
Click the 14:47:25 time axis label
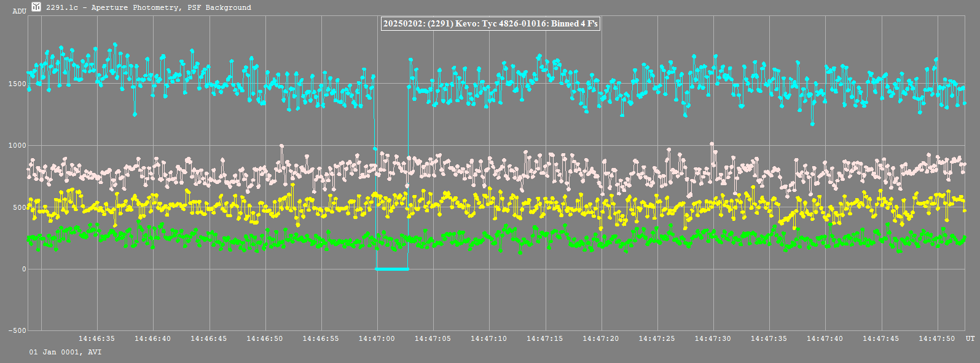click(x=657, y=338)
